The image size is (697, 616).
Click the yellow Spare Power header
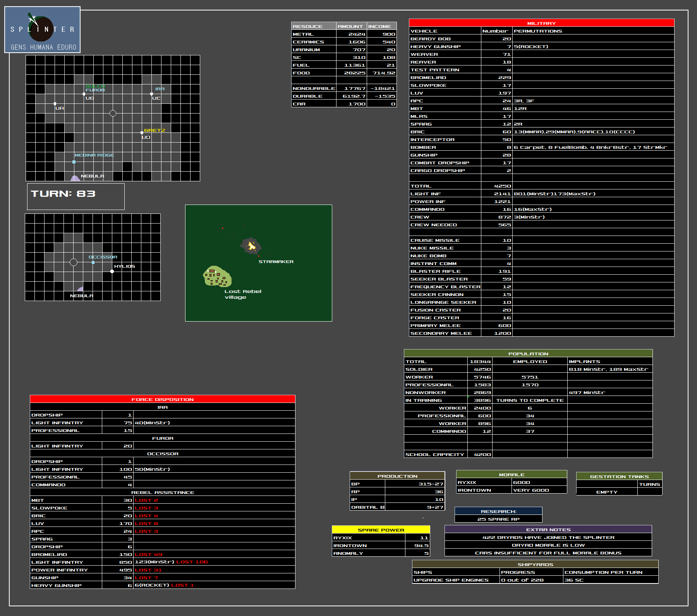[x=381, y=530]
